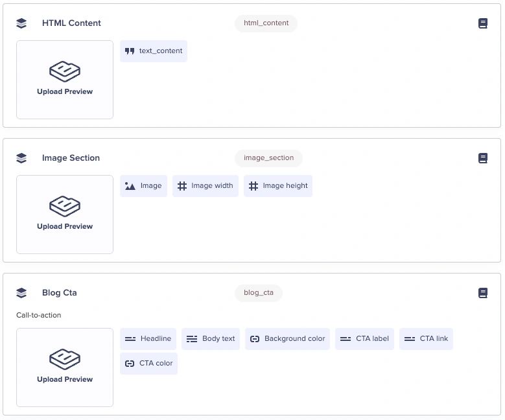
Task: Click the CTA label field chip
Action: point(364,339)
